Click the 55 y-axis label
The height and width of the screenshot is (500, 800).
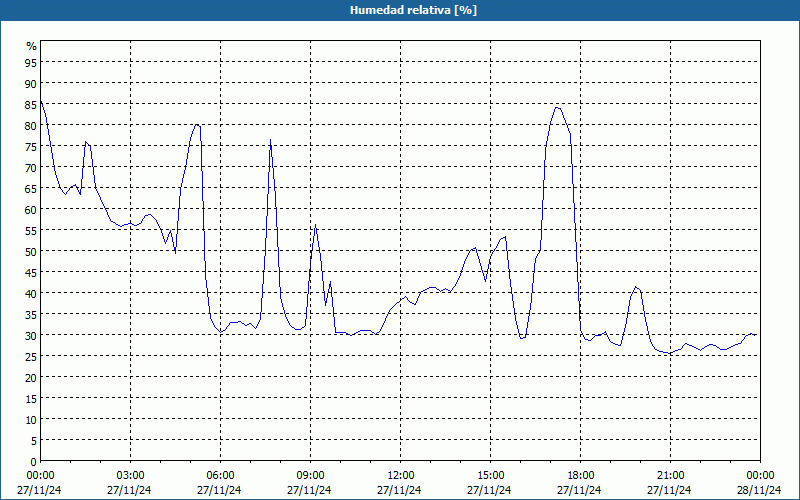32,230
